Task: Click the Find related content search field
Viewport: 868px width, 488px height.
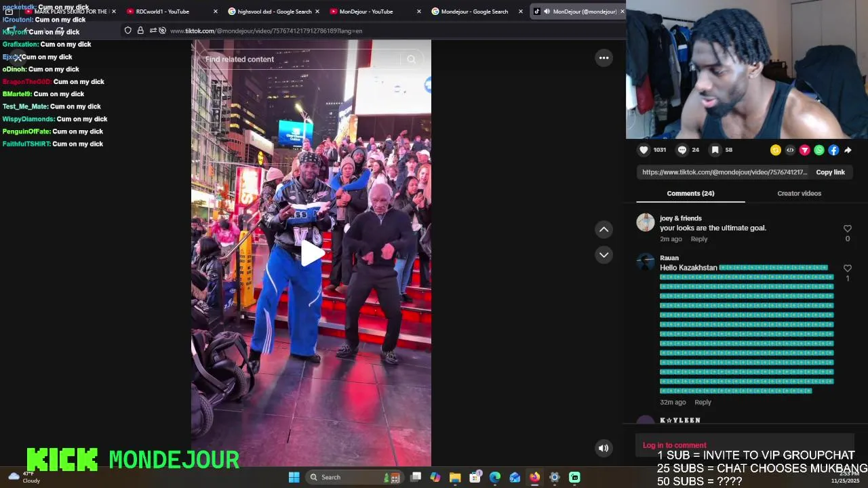Action: (302, 59)
